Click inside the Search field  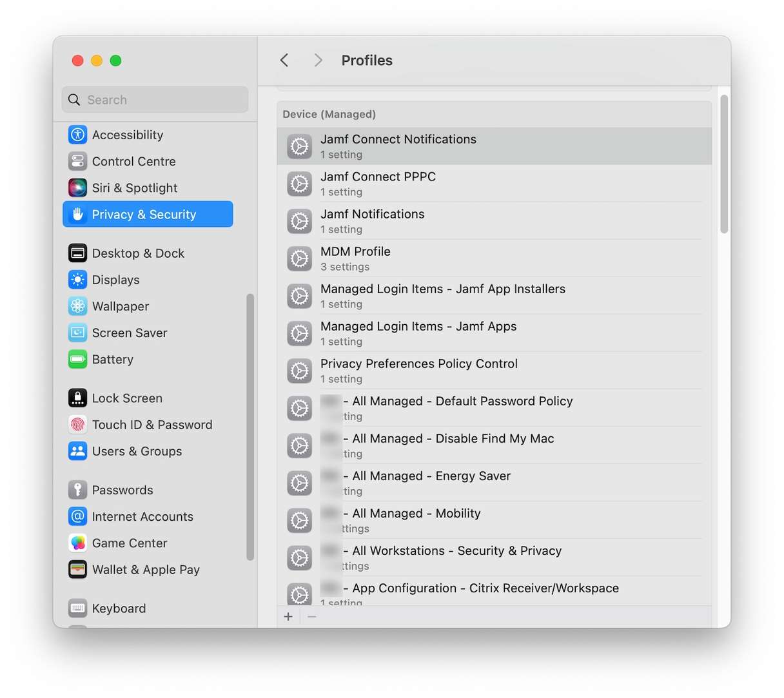[155, 99]
